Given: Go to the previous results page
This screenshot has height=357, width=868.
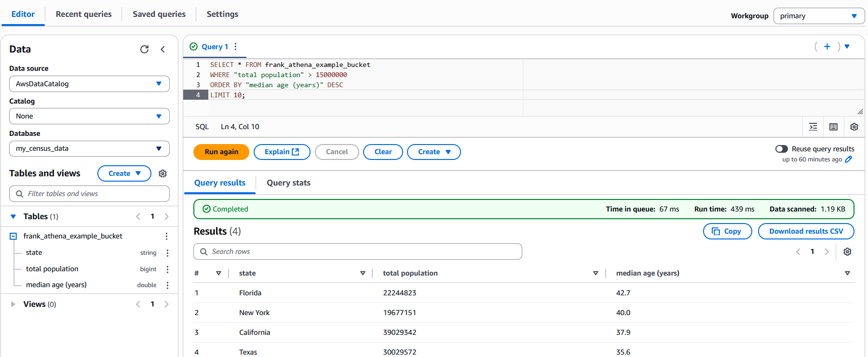Looking at the screenshot, I should coord(798,251).
